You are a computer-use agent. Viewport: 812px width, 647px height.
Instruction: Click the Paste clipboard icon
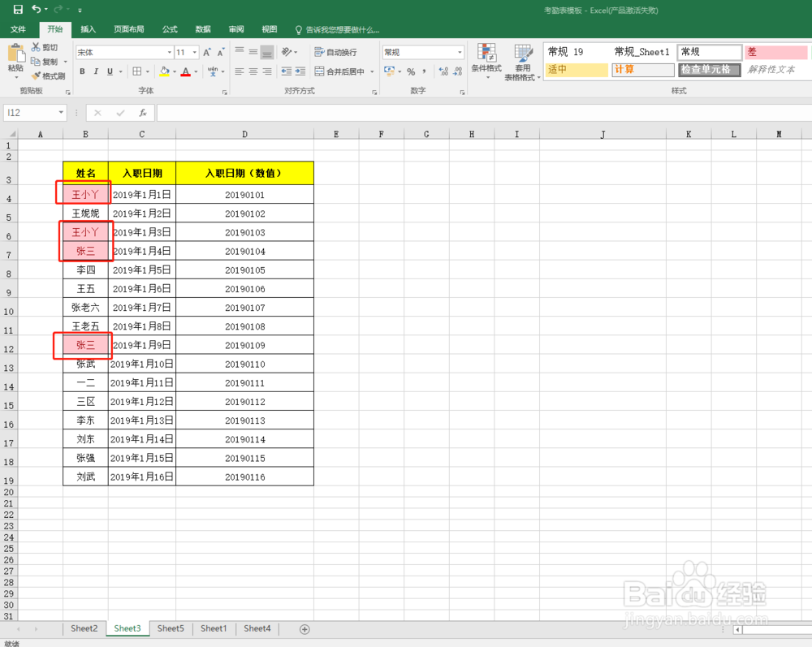point(16,54)
